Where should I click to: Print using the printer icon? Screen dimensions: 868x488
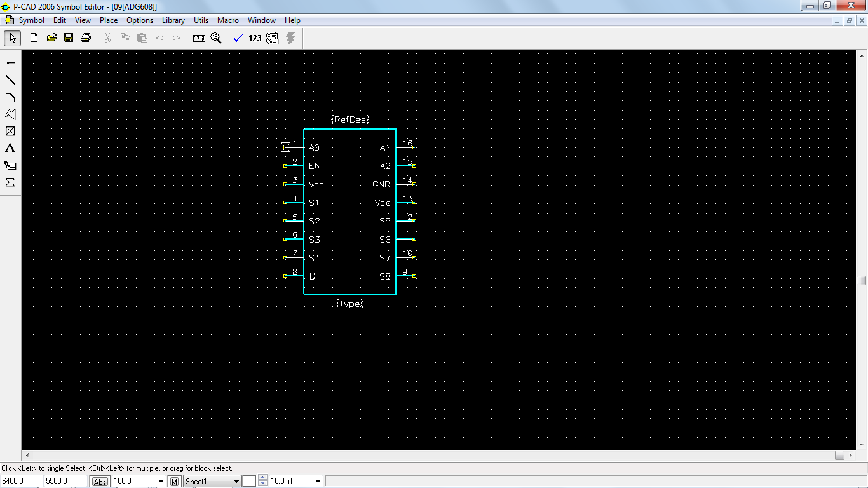click(86, 38)
